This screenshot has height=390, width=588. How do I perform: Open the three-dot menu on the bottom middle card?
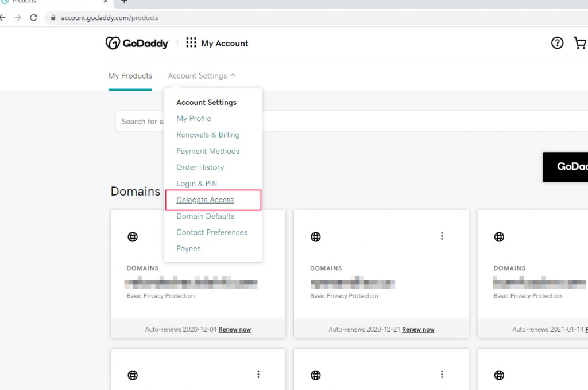(x=442, y=375)
